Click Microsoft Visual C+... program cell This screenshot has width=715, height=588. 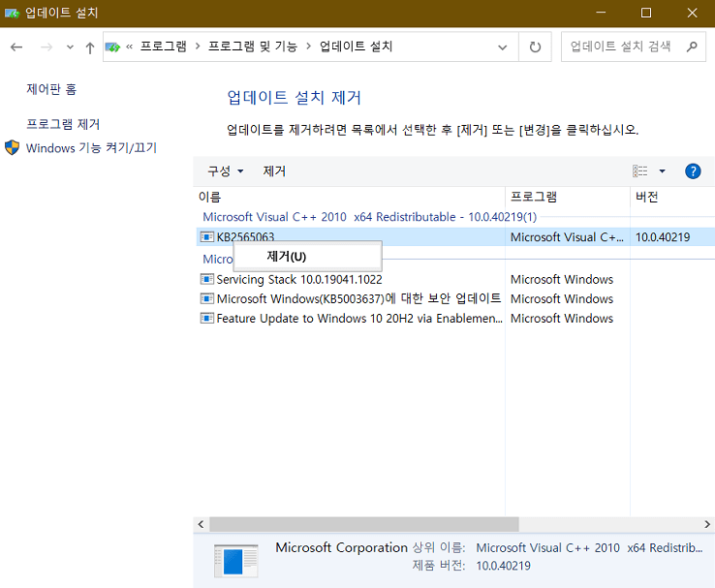click(567, 237)
